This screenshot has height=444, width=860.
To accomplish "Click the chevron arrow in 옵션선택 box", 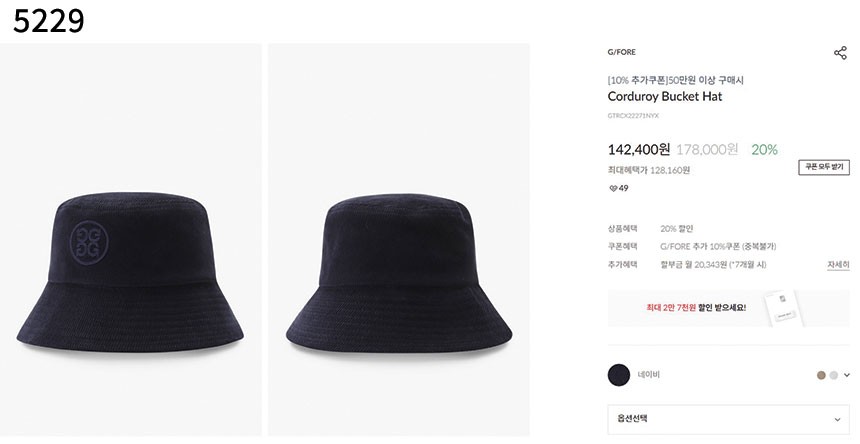I will (x=837, y=420).
